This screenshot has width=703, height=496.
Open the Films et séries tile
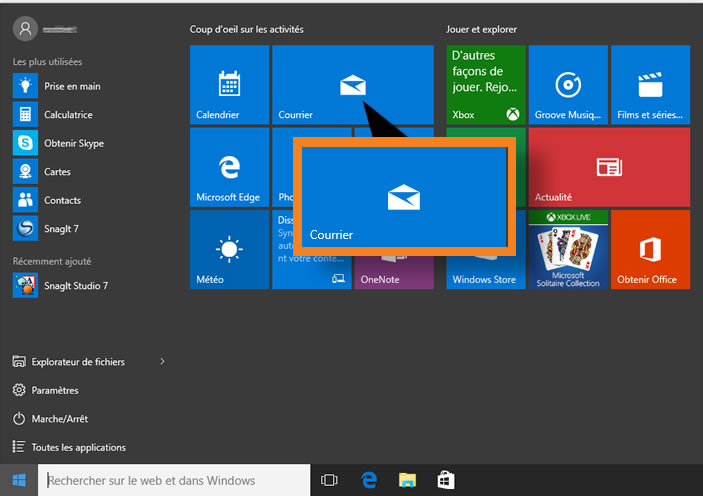click(651, 85)
